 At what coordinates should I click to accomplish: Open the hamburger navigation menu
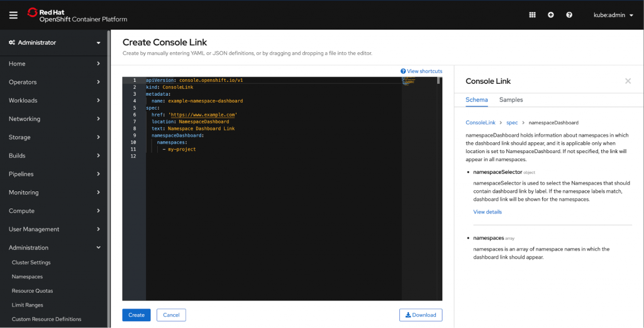[x=13, y=14]
